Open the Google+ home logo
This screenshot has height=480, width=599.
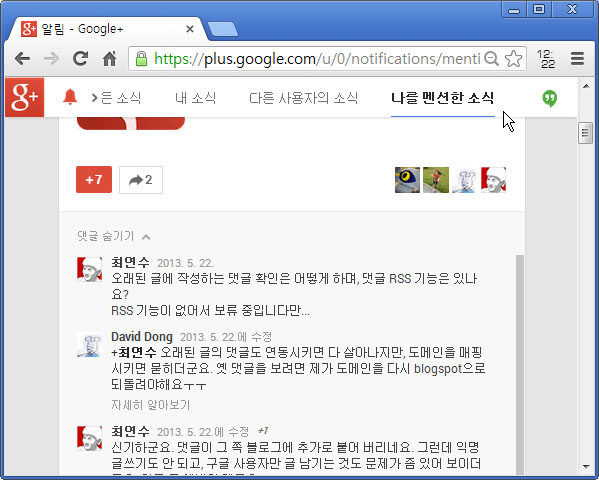(x=24, y=97)
